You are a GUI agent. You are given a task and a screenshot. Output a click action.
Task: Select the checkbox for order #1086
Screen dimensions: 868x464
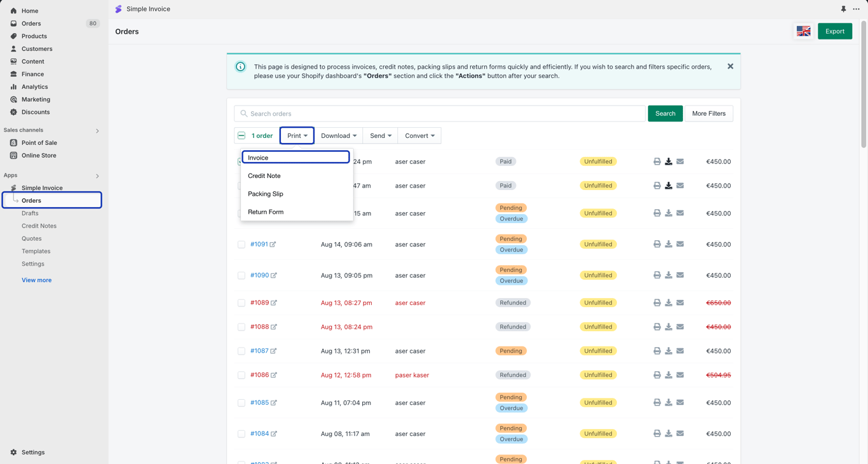click(x=241, y=375)
